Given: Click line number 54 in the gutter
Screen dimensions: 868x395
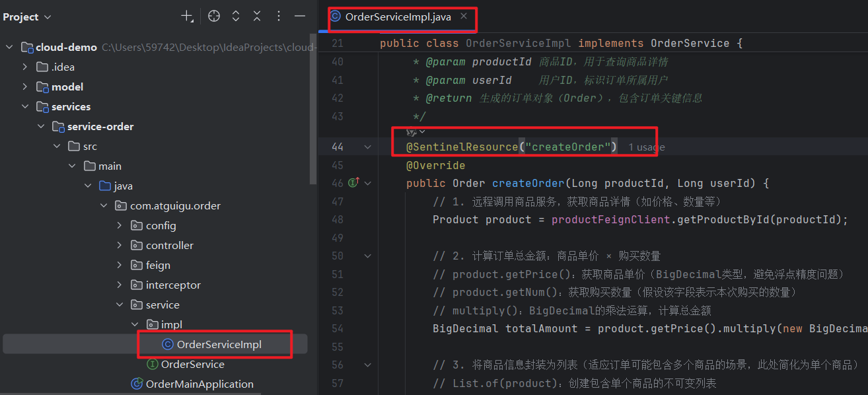Looking at the screenshot, I should (337, 328).
